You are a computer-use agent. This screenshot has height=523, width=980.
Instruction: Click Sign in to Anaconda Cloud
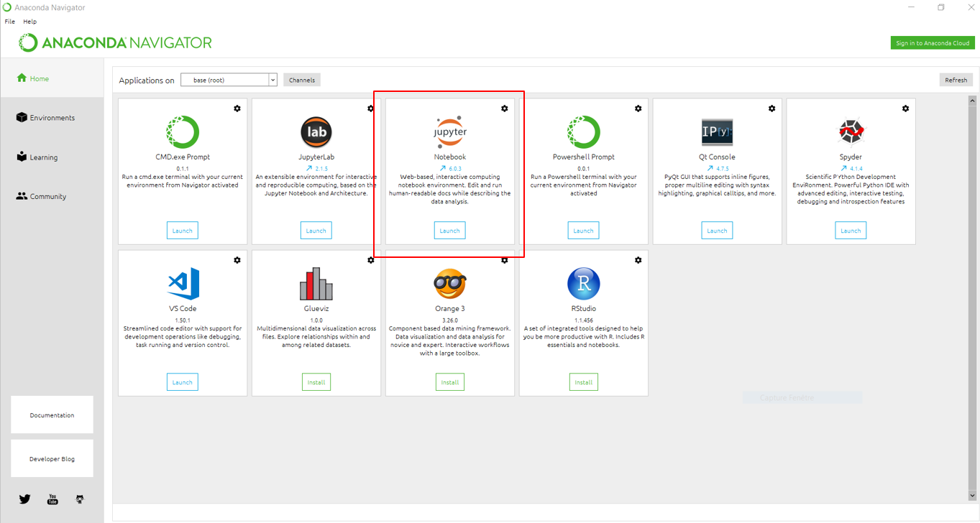pyautogui.click(x=933, y=43)
